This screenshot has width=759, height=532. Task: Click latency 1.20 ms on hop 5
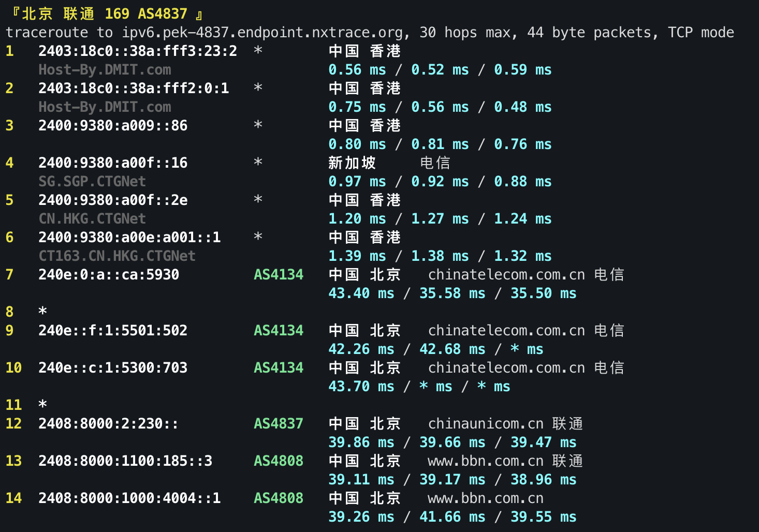(357, 219)
